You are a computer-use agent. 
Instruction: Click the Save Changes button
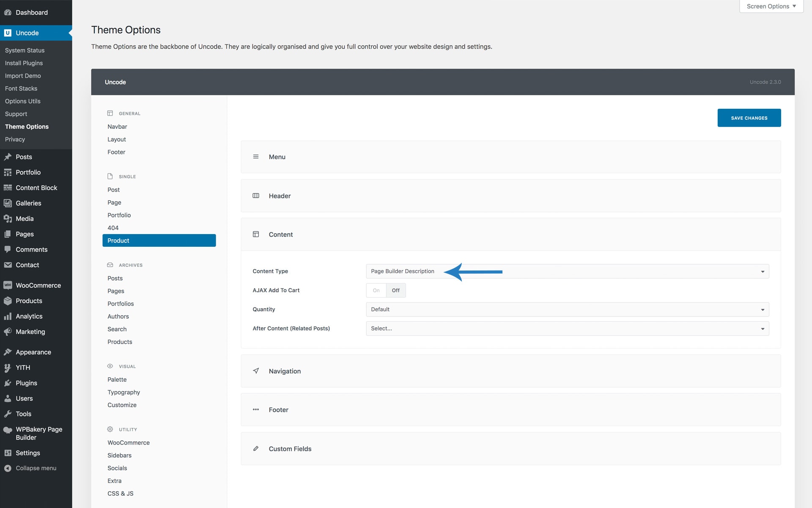click(749, 118)
